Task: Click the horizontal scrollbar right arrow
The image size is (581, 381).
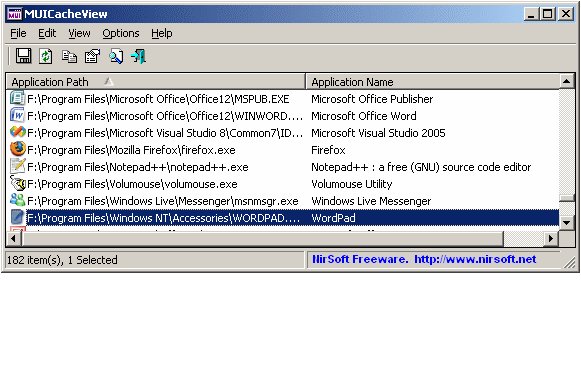Action: pos(551,238)
